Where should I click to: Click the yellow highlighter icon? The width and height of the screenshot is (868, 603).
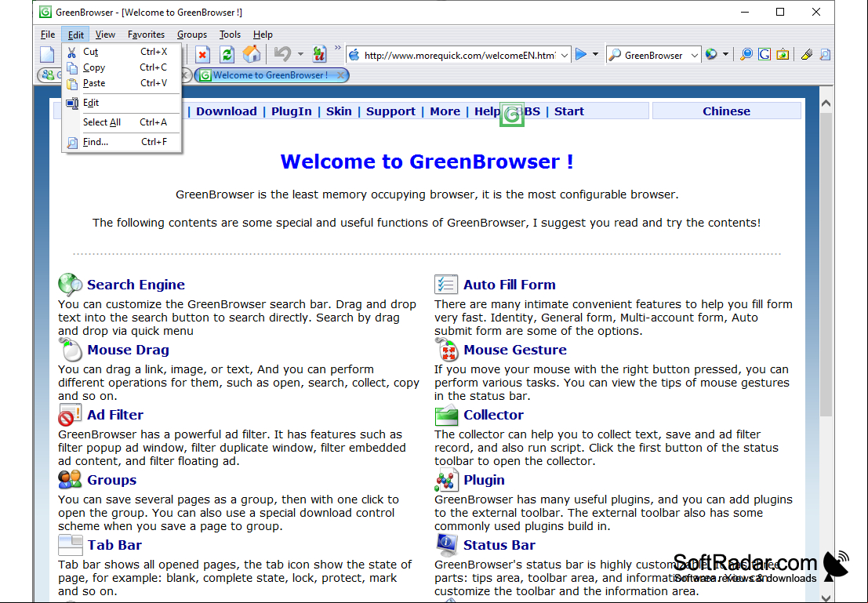(x=807, y=54)
